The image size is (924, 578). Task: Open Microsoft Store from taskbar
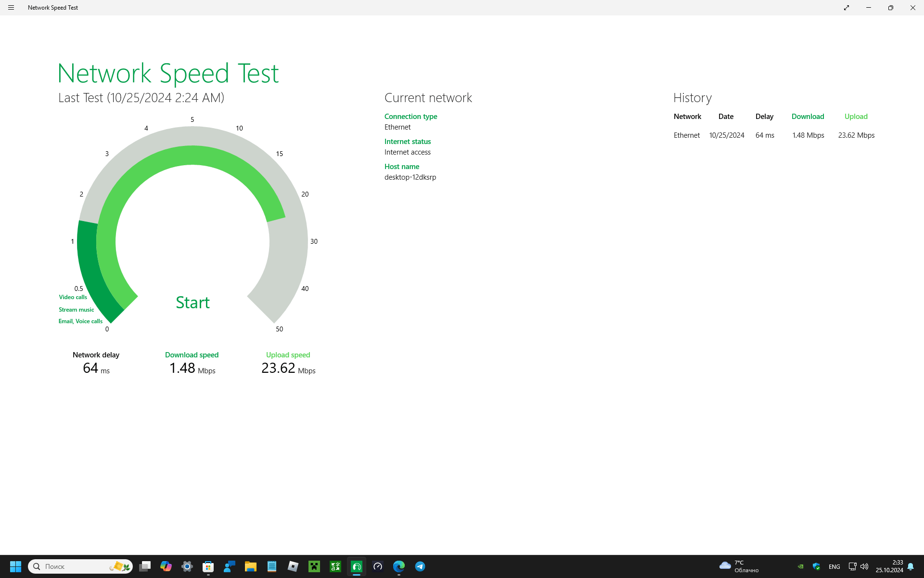click(208, 566)
